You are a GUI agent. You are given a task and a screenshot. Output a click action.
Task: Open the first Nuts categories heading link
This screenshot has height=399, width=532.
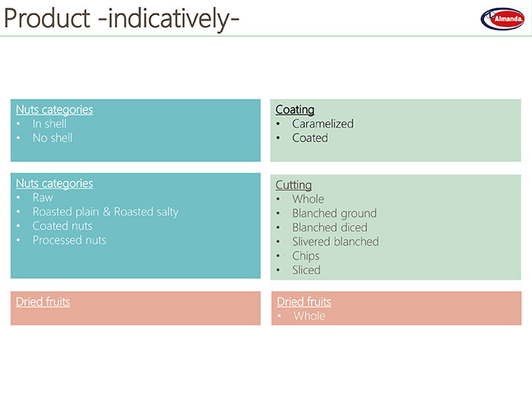pos(54,109)
